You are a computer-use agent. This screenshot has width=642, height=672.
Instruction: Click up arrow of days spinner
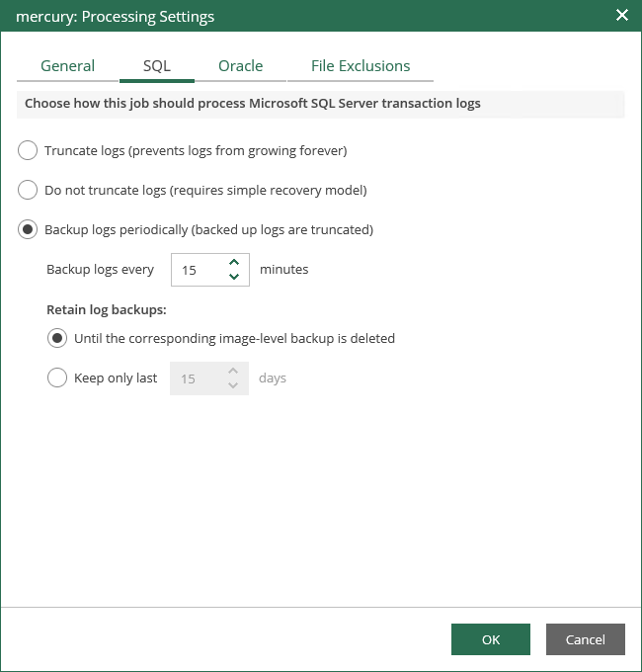point(233,372)
